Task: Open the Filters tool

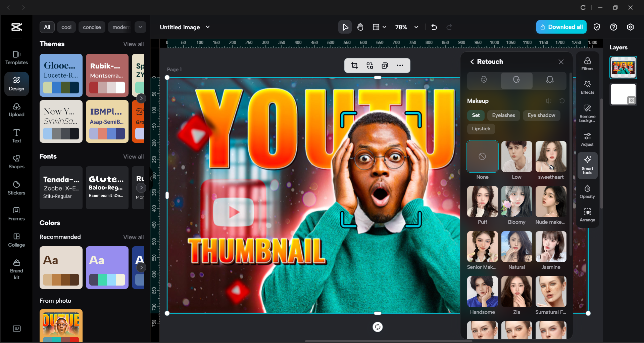Action: tap(587, 63)
